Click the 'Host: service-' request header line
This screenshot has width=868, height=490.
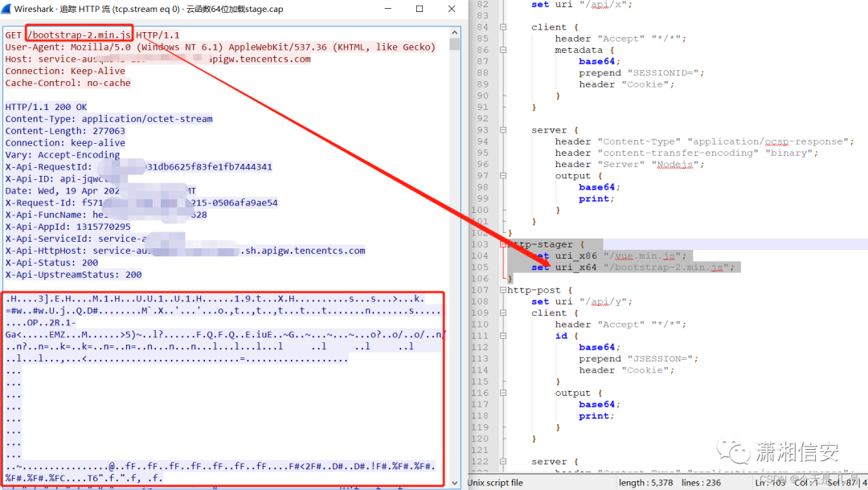click(158, 59)
